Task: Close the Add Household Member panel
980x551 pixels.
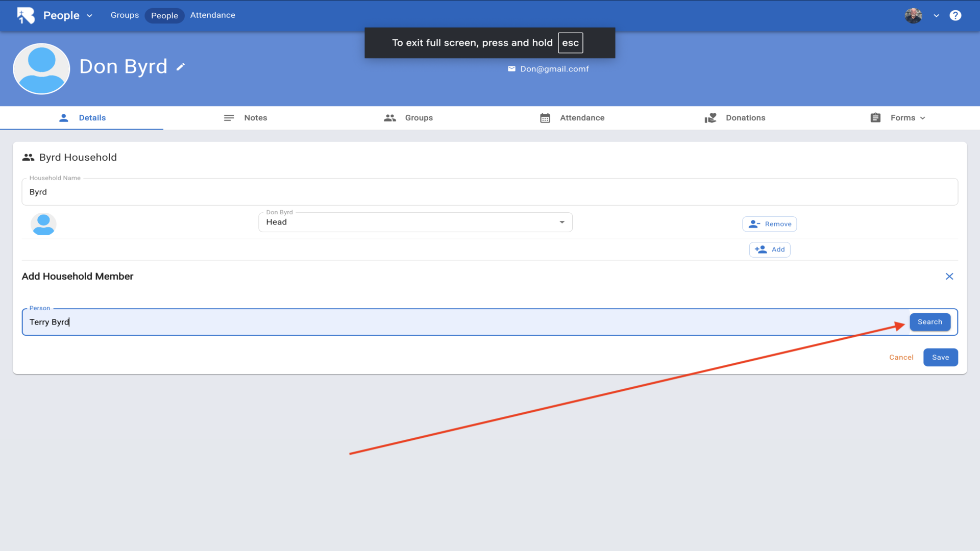Action: (949, 277)
